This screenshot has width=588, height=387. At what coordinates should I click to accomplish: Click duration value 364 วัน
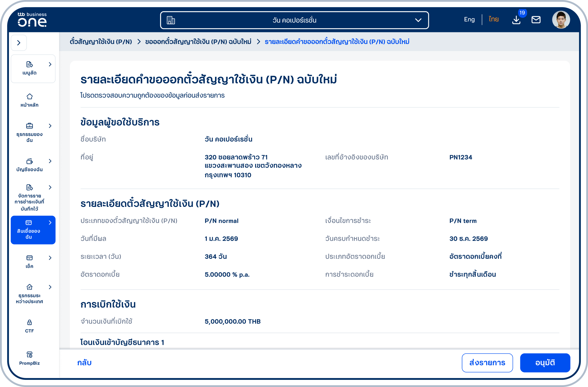click(x=216, y=256)
